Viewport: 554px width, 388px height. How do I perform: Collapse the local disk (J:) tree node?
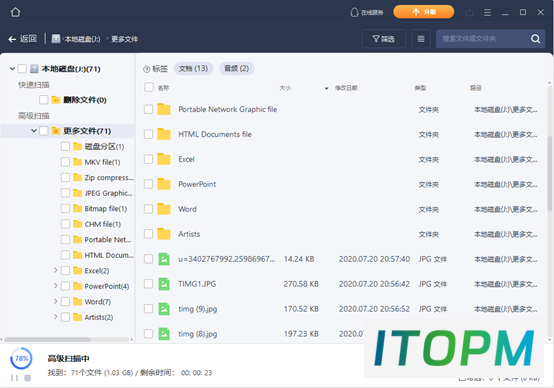click(x=12, y=69)
